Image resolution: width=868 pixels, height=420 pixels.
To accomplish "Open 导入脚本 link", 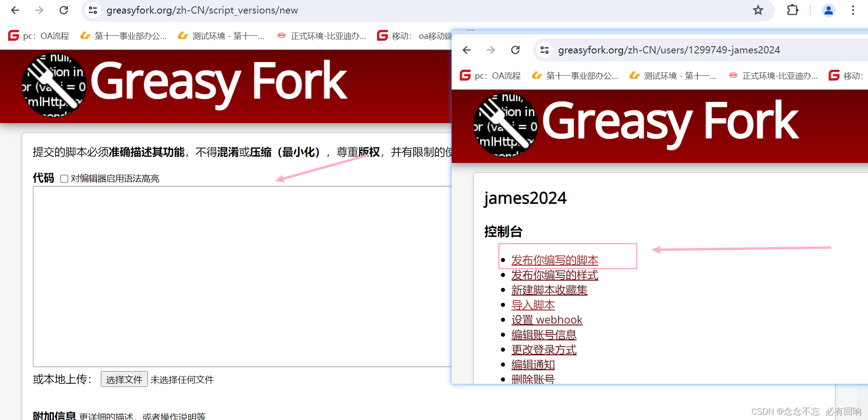I will tap(533, 305).
